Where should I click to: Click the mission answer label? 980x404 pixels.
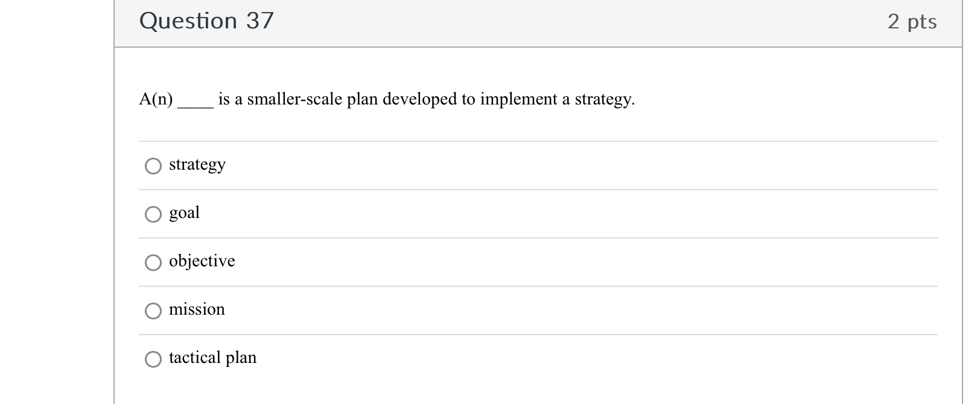197,309
